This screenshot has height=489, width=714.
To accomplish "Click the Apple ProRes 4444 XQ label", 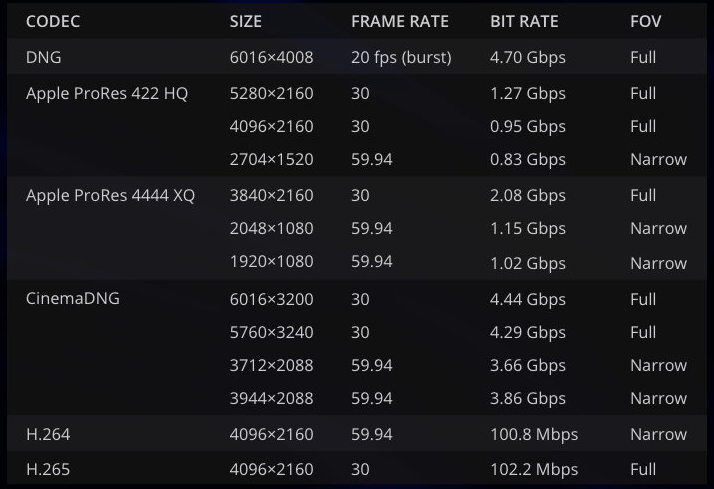I will click(x=110, y=195).
